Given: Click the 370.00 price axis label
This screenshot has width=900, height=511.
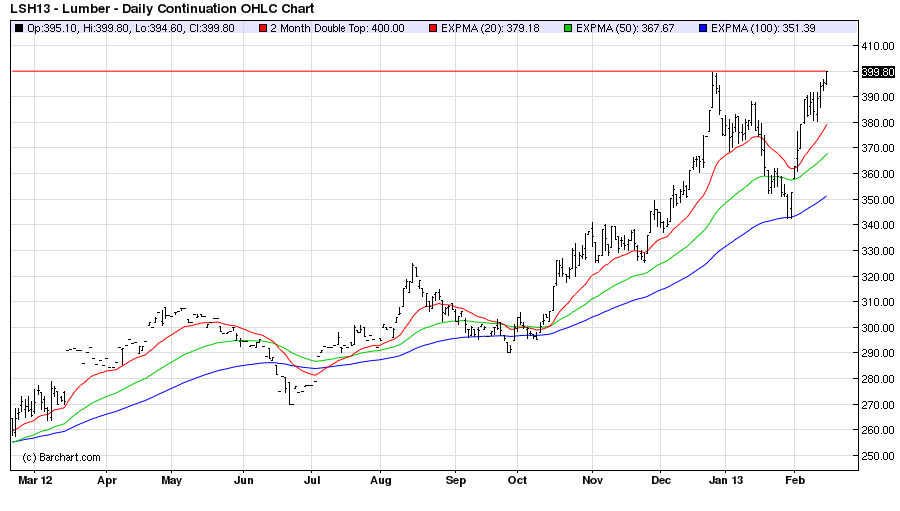Looking at the screenshot, I should point(878,148).
